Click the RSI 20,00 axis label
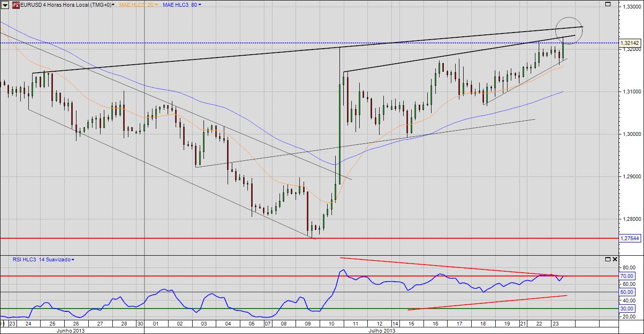The image size is (644, 334). (x=629, y=317)
